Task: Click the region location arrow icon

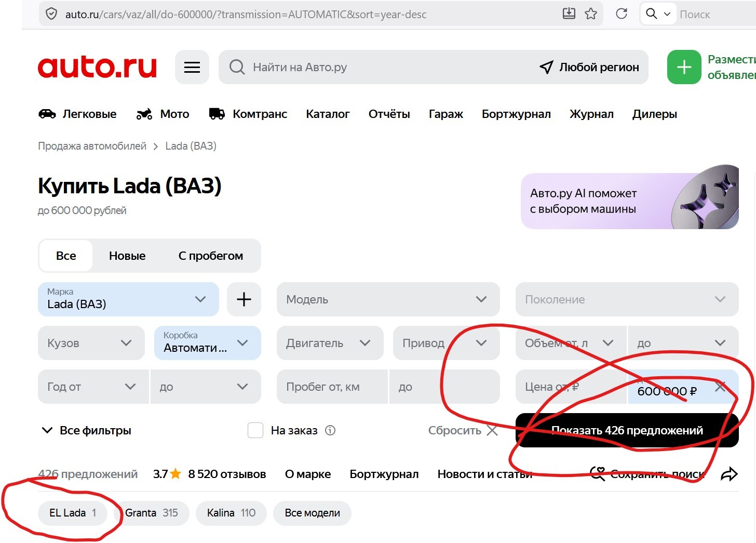Action: 546,67
